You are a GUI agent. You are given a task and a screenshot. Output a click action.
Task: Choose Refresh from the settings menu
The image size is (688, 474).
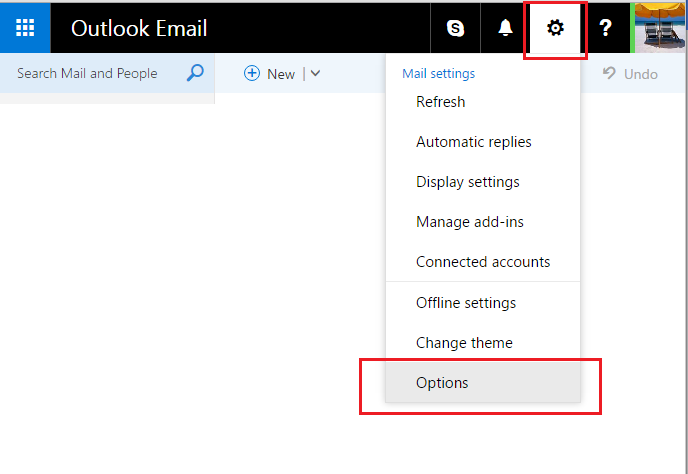pyautogui.click(x=483, y=102)
